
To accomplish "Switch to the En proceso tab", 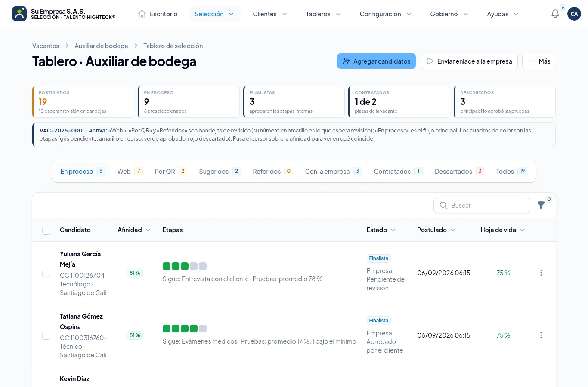I will click(83, 171).
